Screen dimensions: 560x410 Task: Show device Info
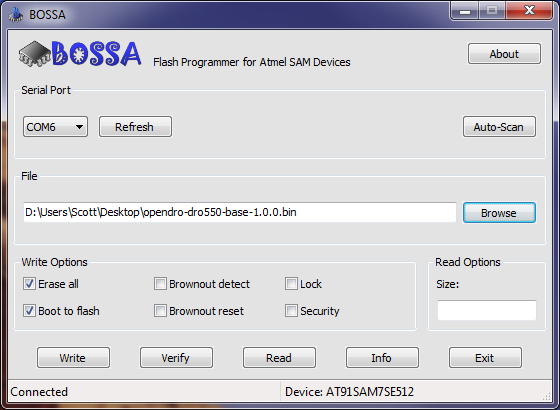coord(382,358)
